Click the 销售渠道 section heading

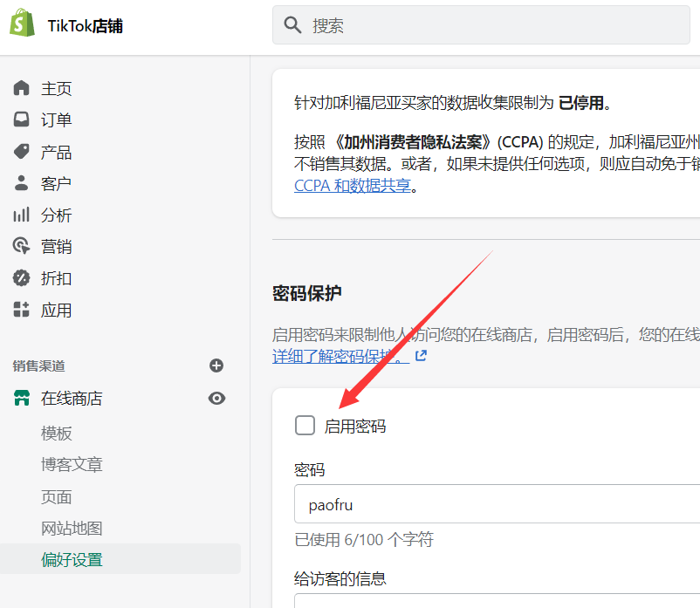[x=38, y=365]
